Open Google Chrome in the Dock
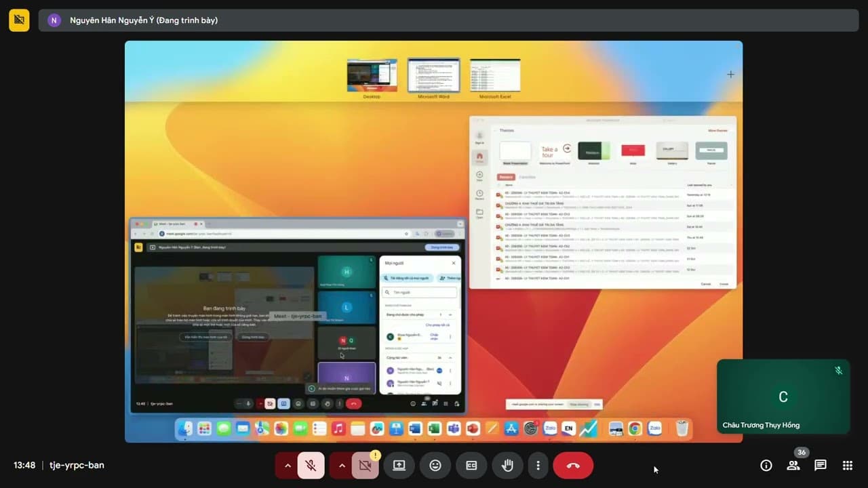 (x=635, y=428)
